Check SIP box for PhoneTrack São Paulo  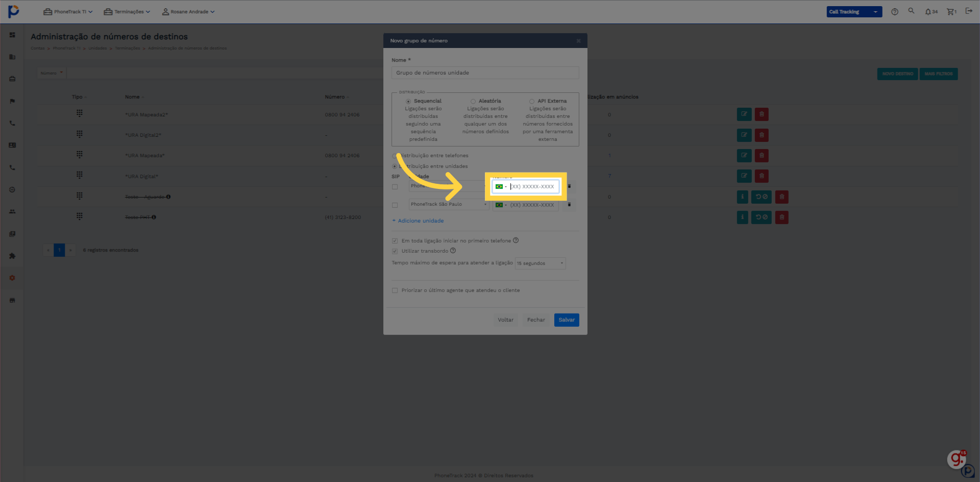(395, 205)
